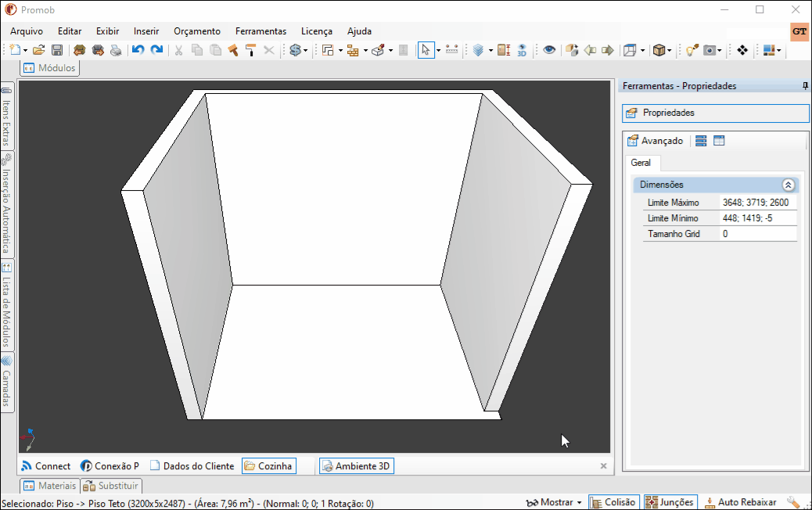
Task: Open the dollar budget tool dropdown arrow
Action: (306, 51)
